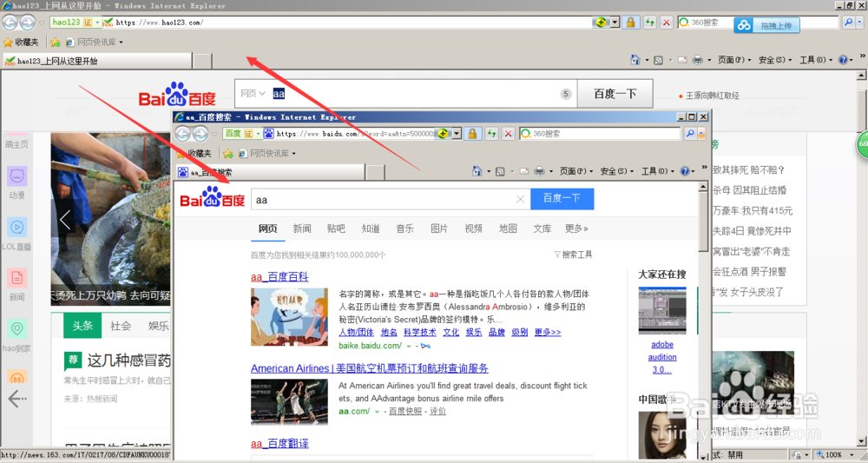Click Print icon in aa_百度搜索 window

539,171
